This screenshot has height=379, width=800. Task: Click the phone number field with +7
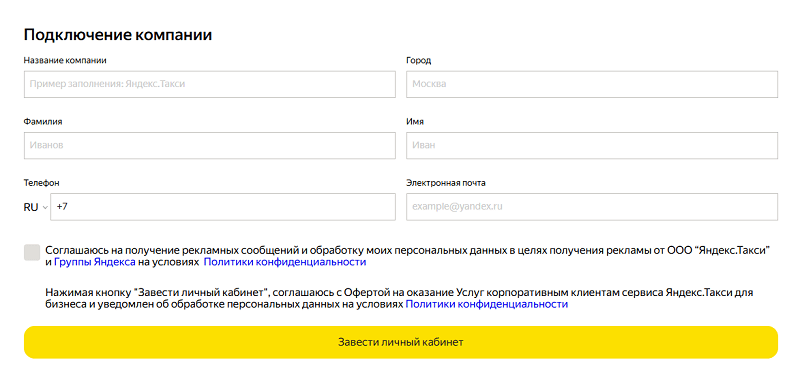point(223,207)
